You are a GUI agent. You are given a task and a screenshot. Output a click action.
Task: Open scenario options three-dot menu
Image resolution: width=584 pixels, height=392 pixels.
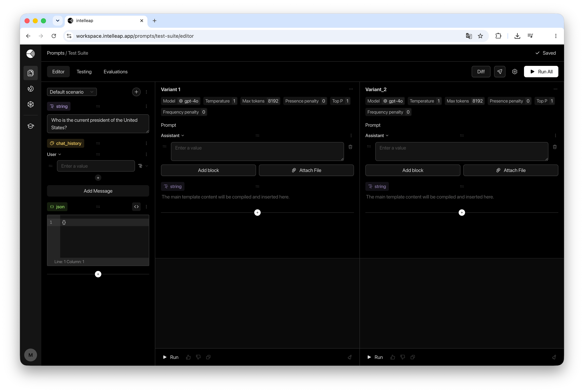coord(146,92)
